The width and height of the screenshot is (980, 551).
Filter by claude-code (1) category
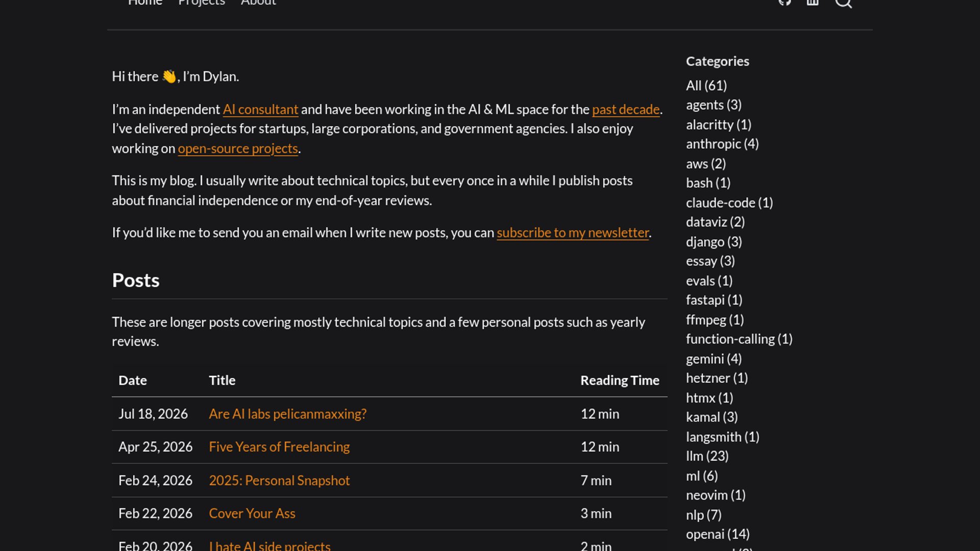729,203
